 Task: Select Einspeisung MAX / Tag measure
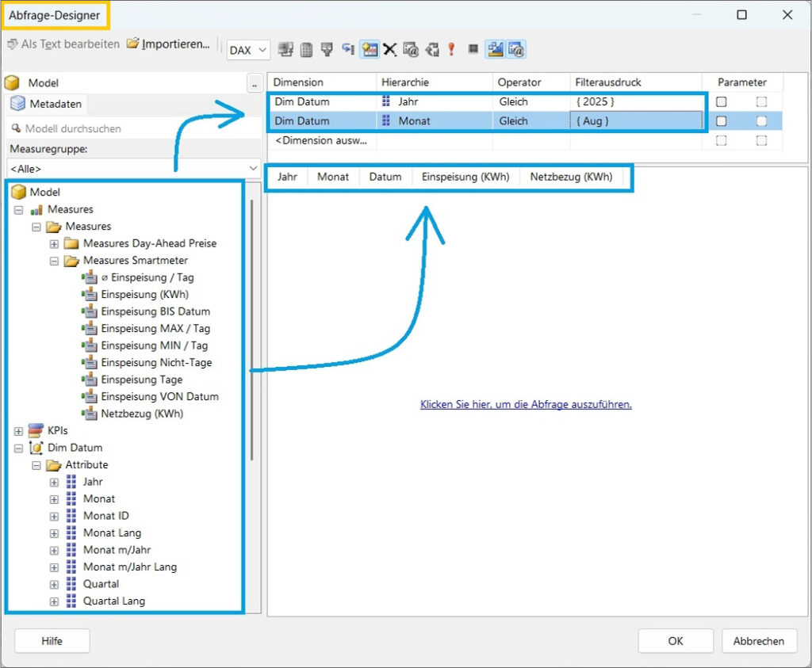click(x=155, y=328)
